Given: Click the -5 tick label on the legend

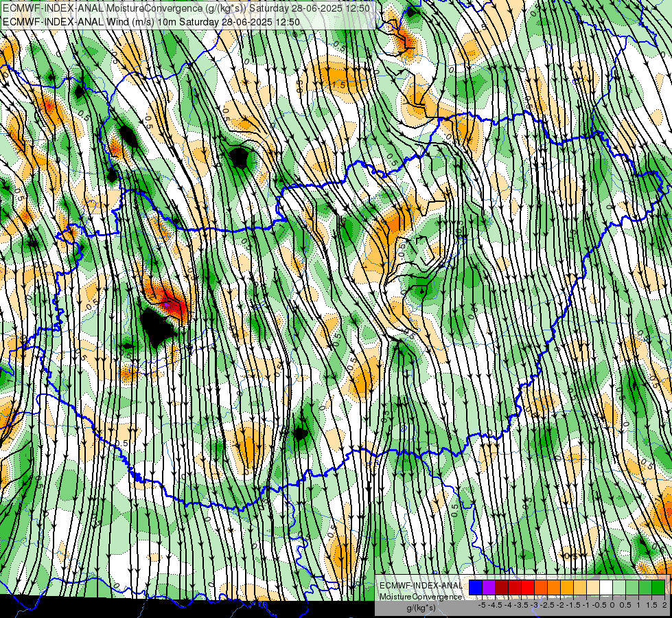Looking at the screenshot, I should (482, 605).
